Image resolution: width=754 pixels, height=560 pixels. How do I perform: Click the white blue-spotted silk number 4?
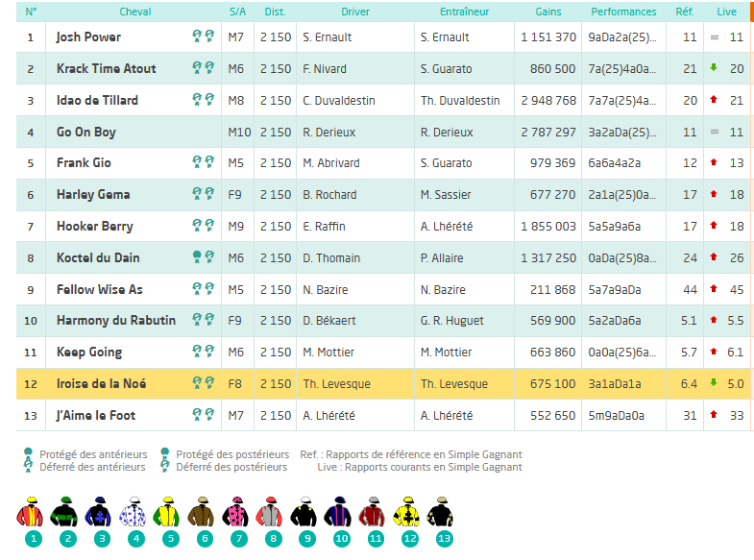pyautogui.click(x=135, y=514)
